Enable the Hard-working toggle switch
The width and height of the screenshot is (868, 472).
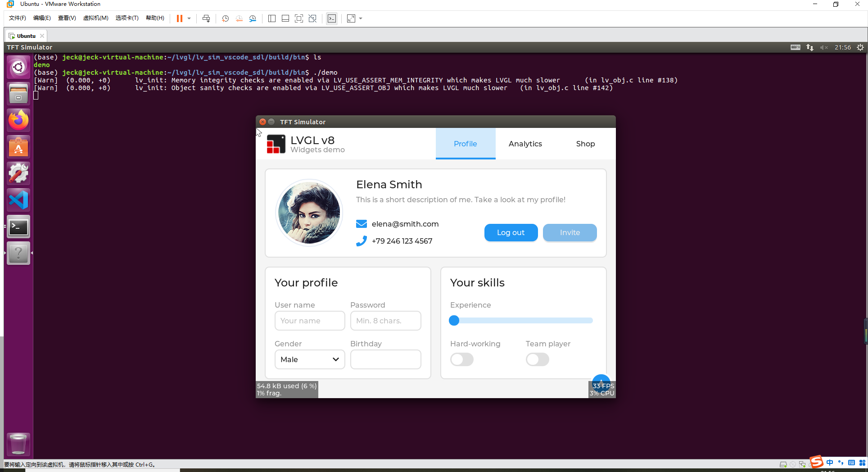point(461,359)
